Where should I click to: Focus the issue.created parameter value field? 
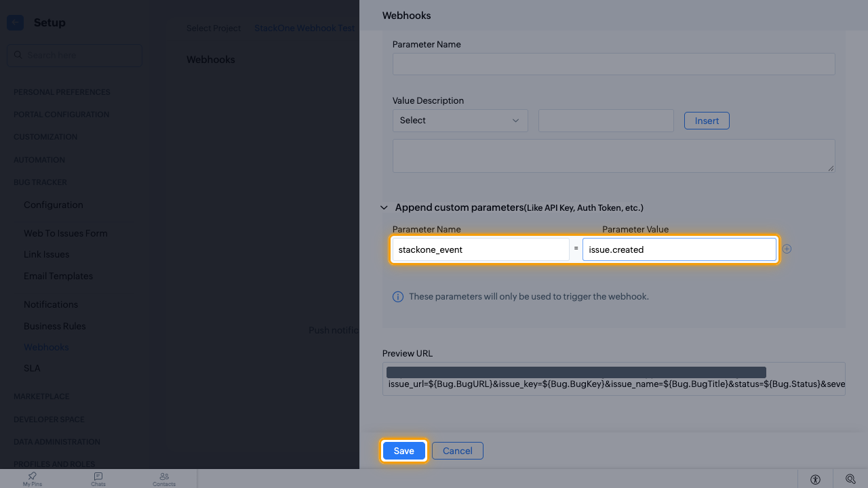[x=679, y=249]
